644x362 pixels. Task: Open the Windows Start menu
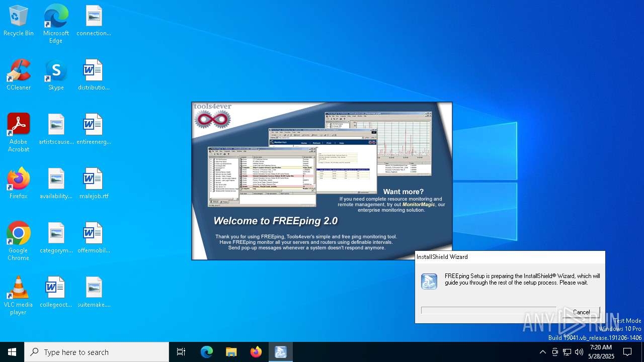(12, 352)
